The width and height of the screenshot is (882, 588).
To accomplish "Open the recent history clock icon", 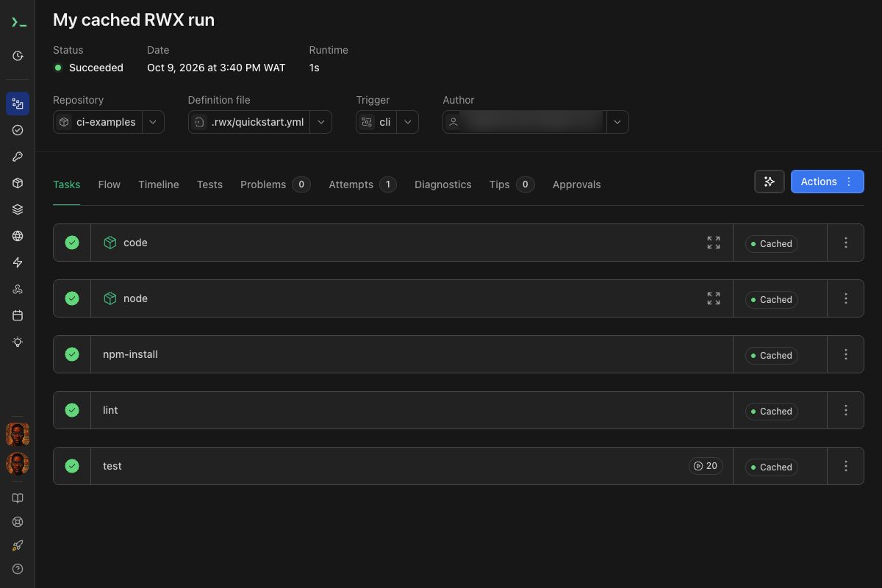I will tap(18, 56).
